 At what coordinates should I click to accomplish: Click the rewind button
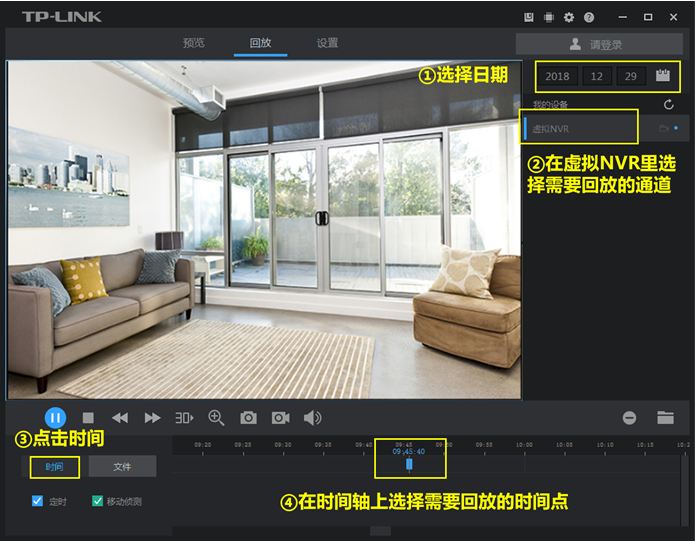tap(120, 418)
